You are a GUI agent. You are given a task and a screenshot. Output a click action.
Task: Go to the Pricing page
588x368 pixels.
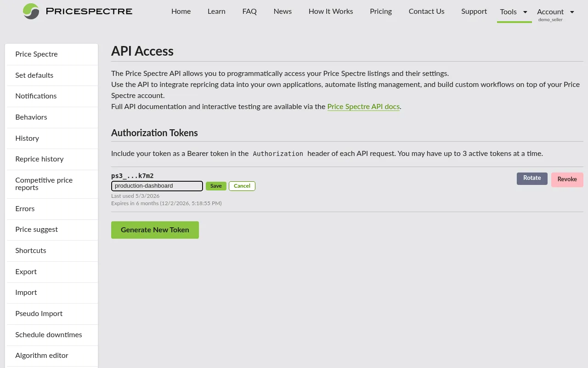pos(381,11)
